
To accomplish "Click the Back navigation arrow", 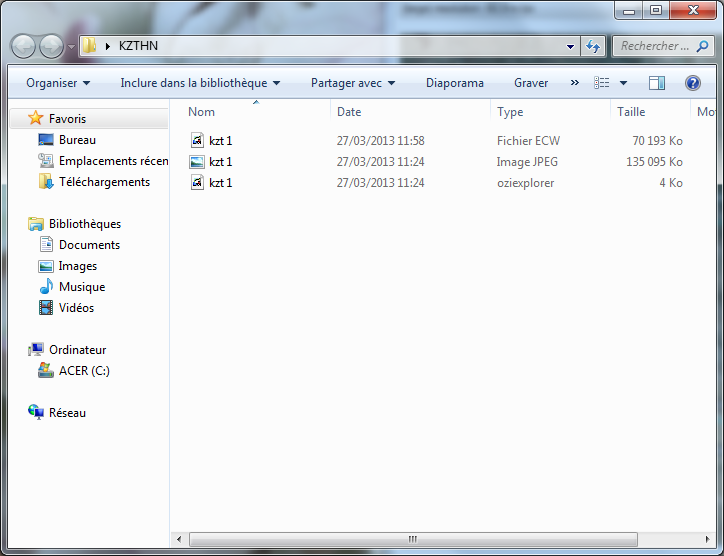I will pos(23,46).
